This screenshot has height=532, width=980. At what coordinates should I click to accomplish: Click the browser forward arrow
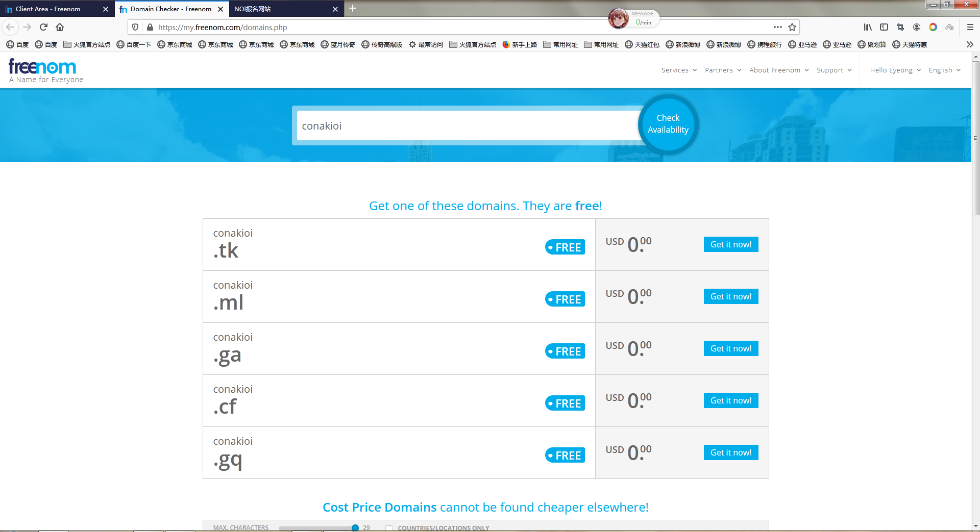(x=28, y=27)
